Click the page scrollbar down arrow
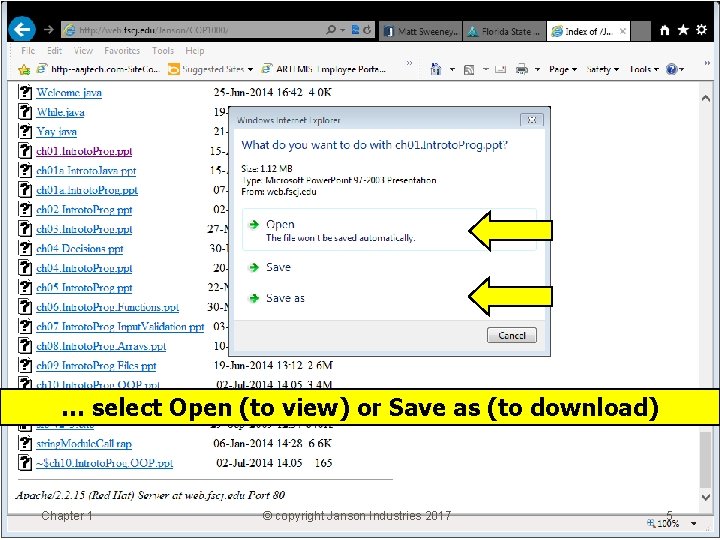 pyautogui.click(x=706, y=497)
